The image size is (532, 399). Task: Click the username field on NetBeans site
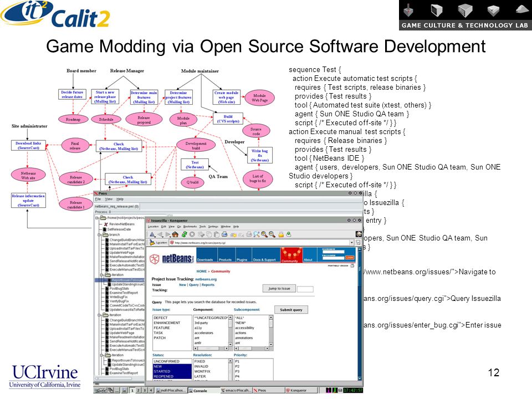point(333,252)
